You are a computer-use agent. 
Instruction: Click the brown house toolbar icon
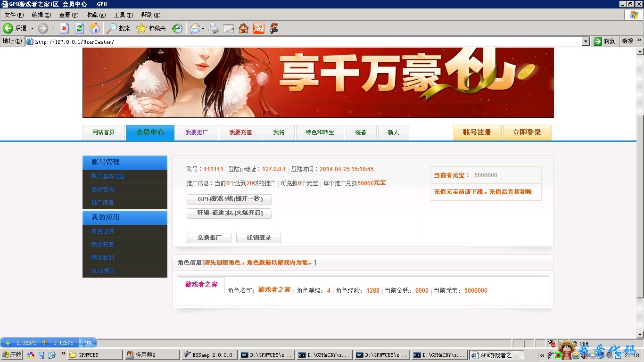click(244, 28)
